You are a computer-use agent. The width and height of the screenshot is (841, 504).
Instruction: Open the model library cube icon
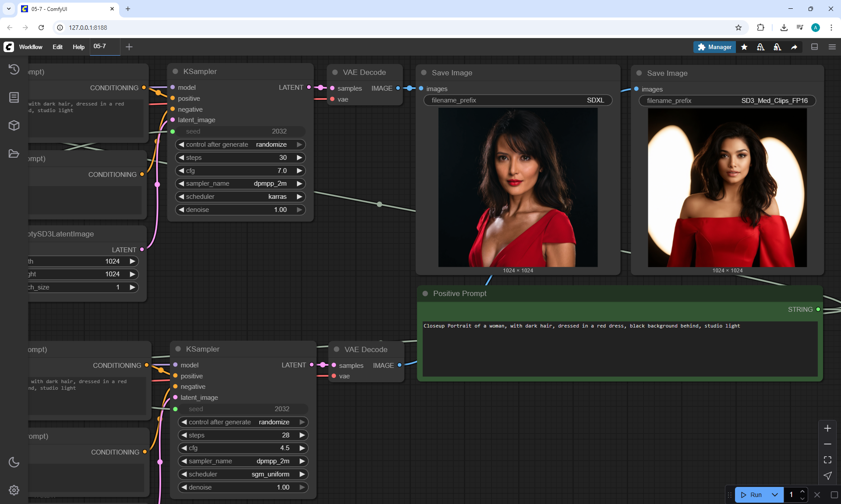point(14,126)
